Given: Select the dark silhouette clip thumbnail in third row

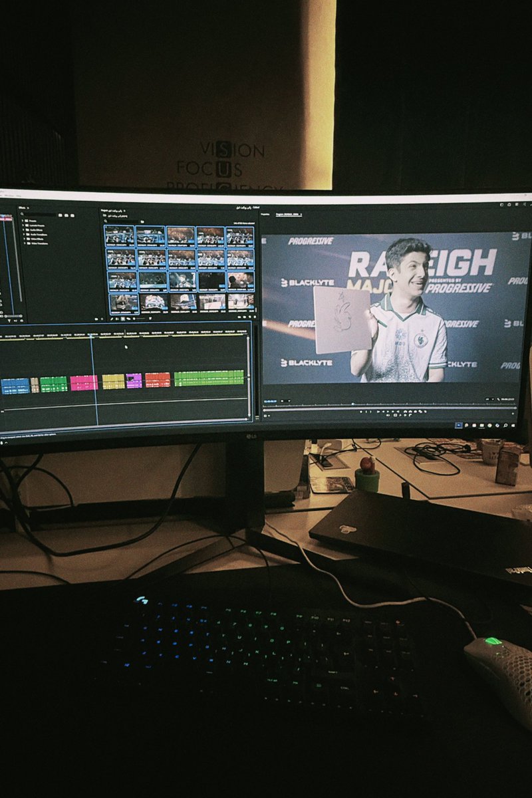Looking at the screenshot, I should pos(240,282).
